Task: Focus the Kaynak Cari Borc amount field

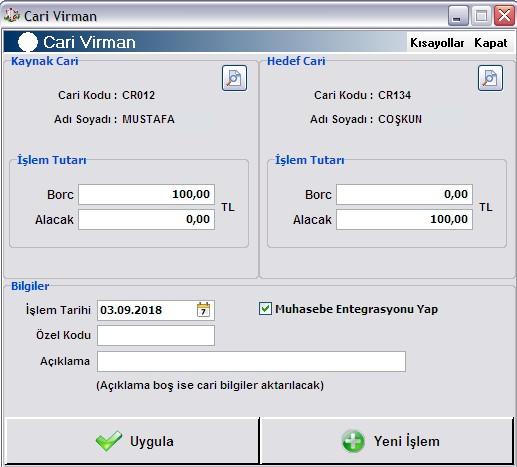Action: click(146, 194)
